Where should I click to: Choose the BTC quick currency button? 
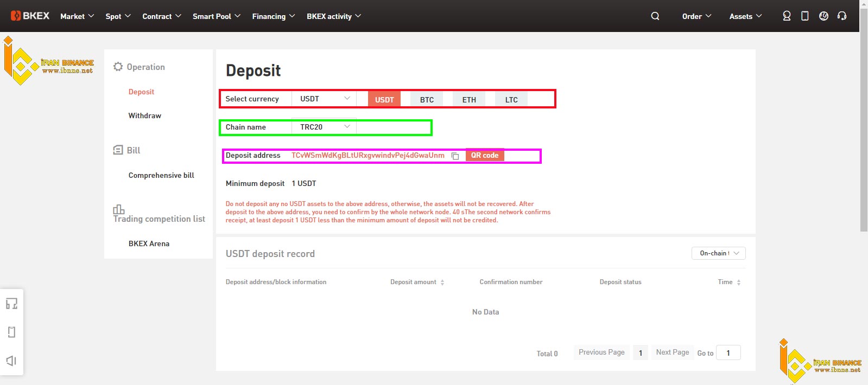point(427,99)
